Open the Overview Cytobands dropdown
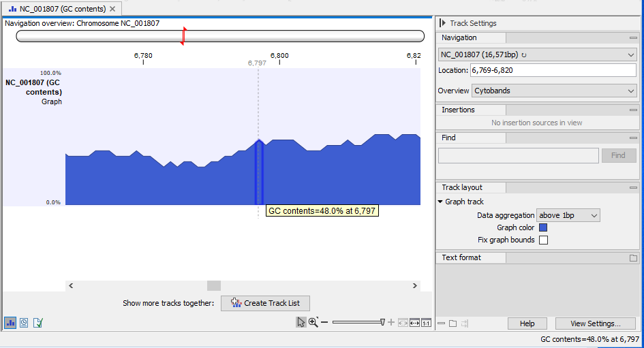Screen dimensions: 644x348 tap(553, 91)
